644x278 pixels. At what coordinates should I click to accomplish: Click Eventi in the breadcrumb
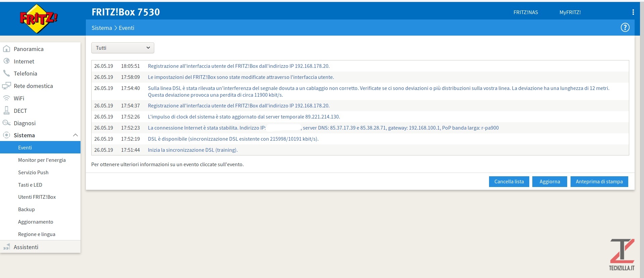126,28
